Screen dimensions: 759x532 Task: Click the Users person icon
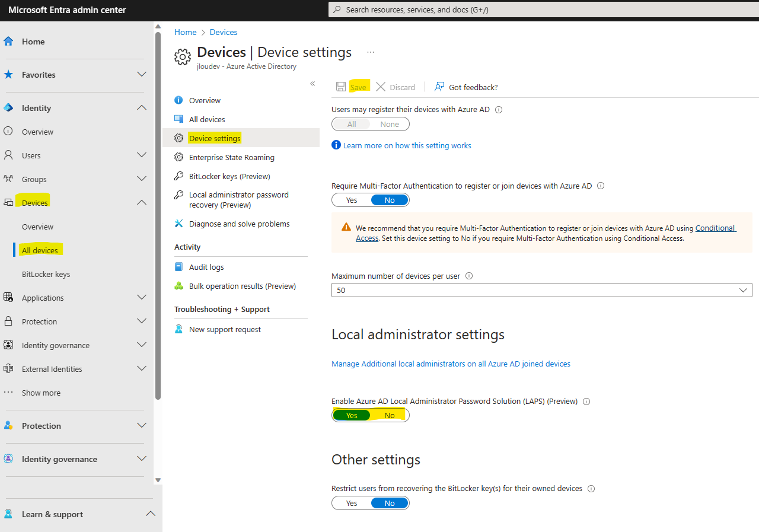8,155
